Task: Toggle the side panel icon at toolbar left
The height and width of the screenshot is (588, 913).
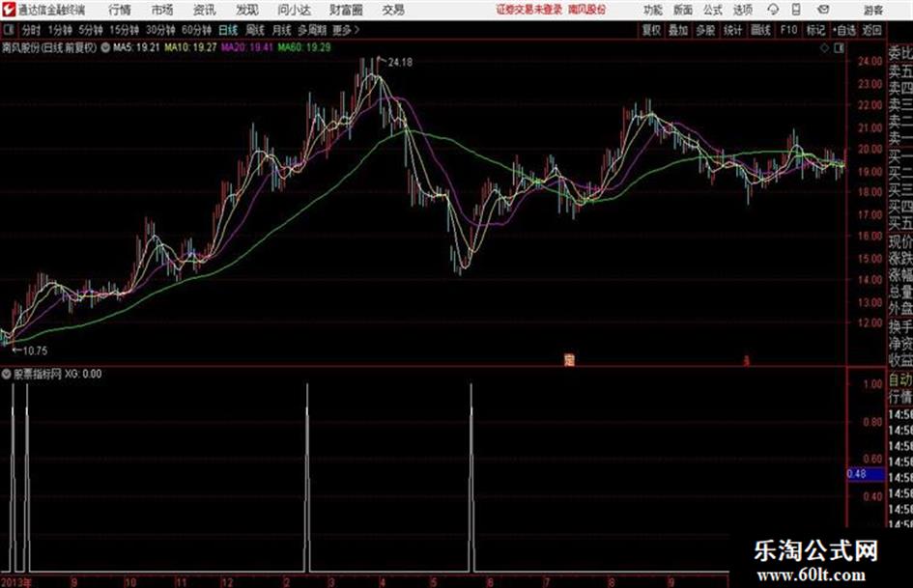Action: coord(8,30)
